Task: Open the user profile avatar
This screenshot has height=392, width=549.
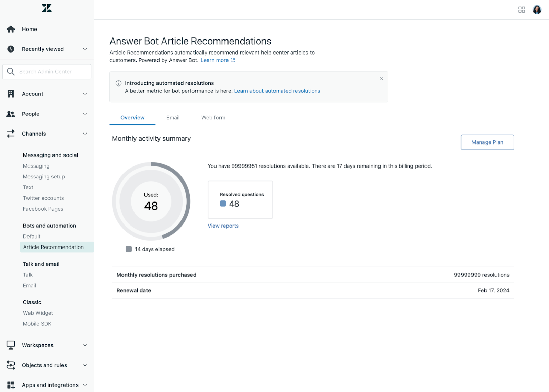Action: pos(537,10)
